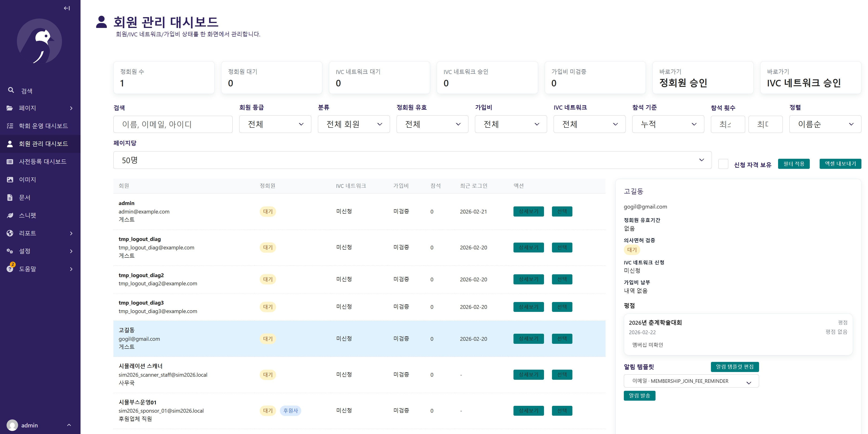Click the sidebar collapse arrow at top
The height and width of the screenshot is (434, 868).
click(67, 8)
